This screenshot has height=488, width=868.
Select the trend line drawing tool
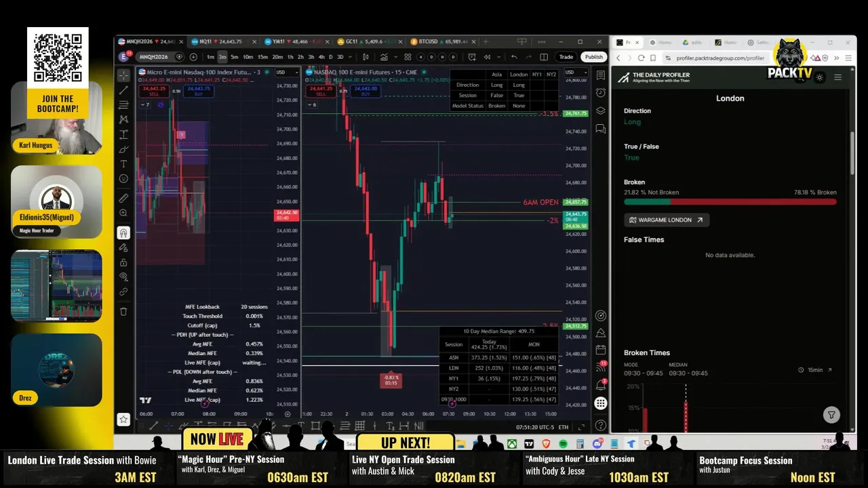pos(123,90)
